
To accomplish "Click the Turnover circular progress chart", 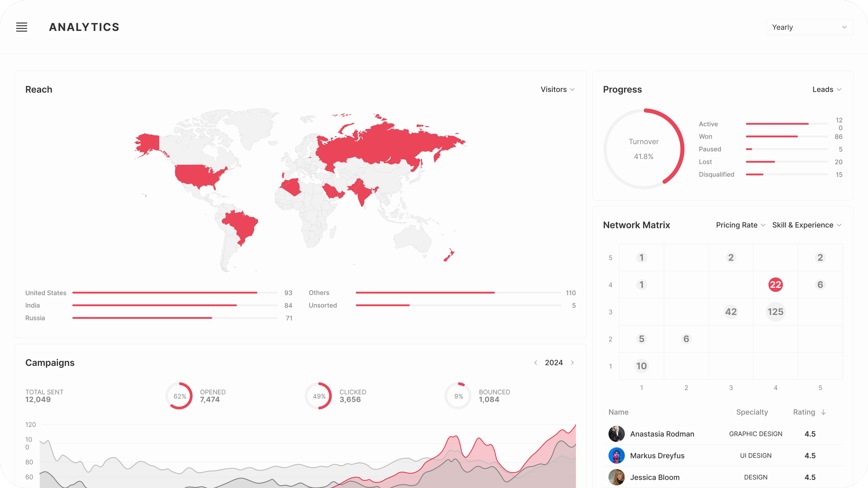I will [644, 149].
